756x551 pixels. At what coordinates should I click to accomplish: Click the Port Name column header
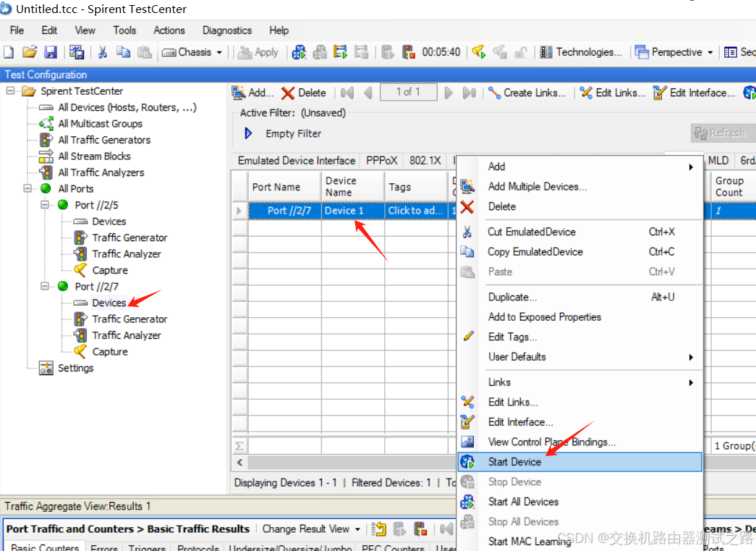click(x=284, y=187)
